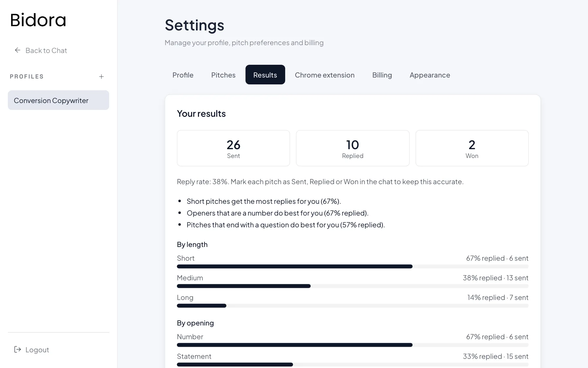The width and height of the screenshot is (588, 368).
Task: Add a new profile with the plus icon
Action: click(101, 77)
